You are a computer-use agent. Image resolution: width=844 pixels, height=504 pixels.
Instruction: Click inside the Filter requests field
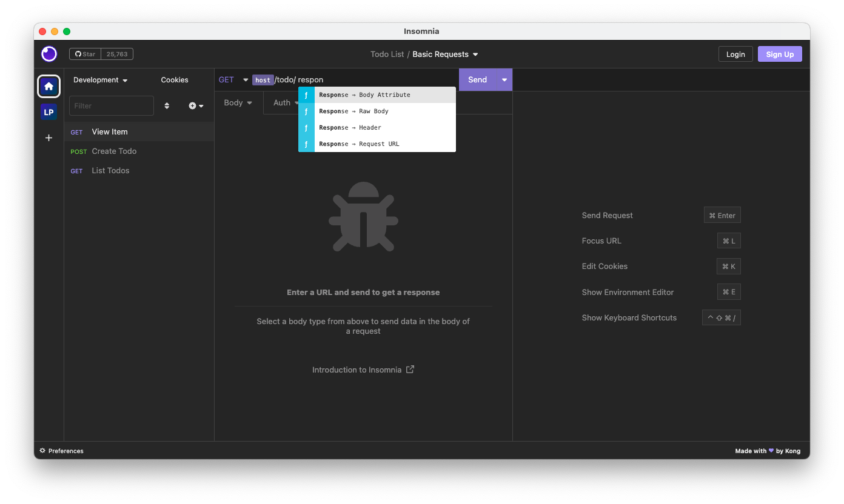pos(111,105)
